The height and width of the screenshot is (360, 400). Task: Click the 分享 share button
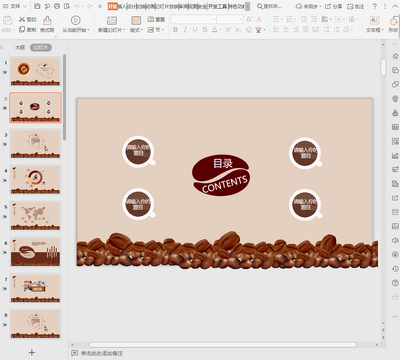(x=334, y=6)
